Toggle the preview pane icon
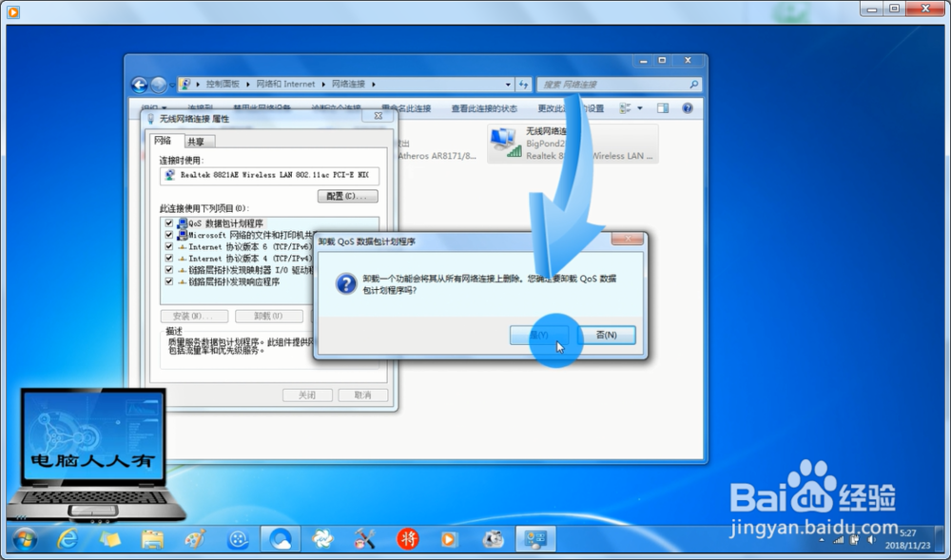Viewport: 951px width, 560px height. 663,107
